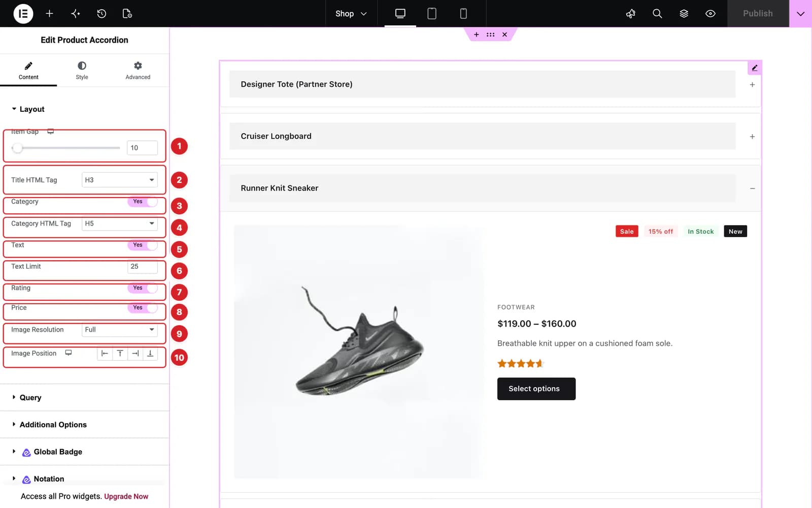Toggle the Price switch
Viewport: 812px width, 508px height.
[x=143, y=308]
